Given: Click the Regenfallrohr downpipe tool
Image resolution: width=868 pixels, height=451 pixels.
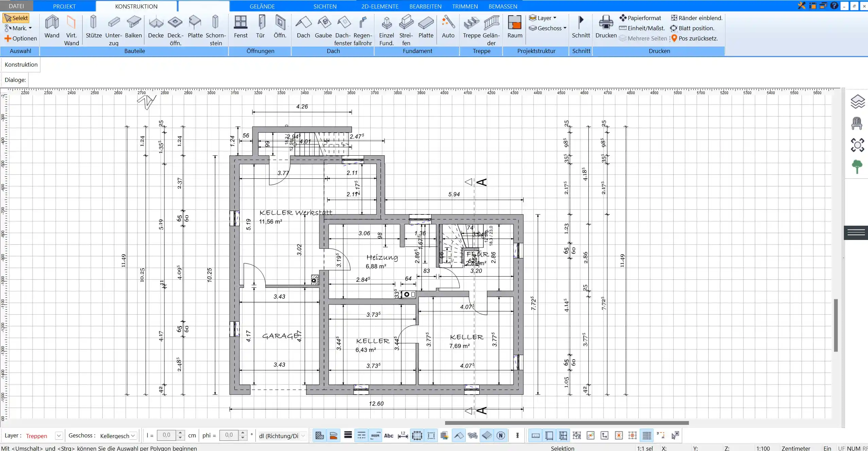Looking at the screenshot, I should 363,30.
